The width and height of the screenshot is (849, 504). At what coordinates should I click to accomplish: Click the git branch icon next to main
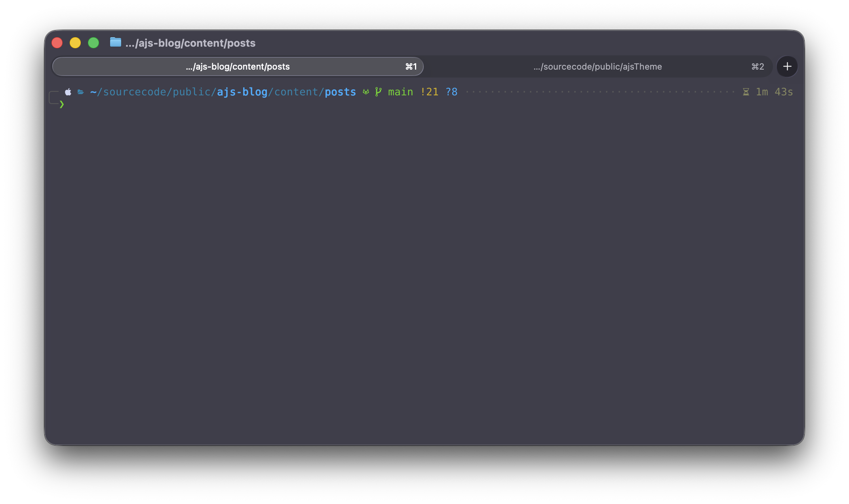tap(379, 91)
